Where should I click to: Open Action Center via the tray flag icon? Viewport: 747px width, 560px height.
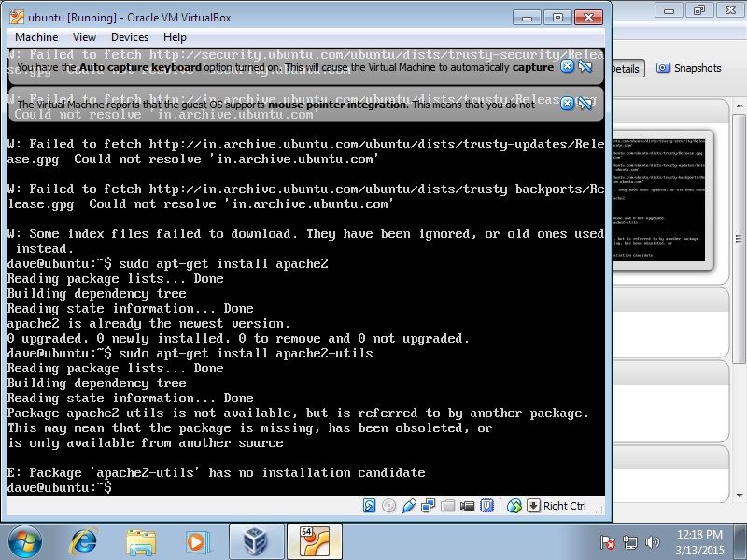coord(608,542)
